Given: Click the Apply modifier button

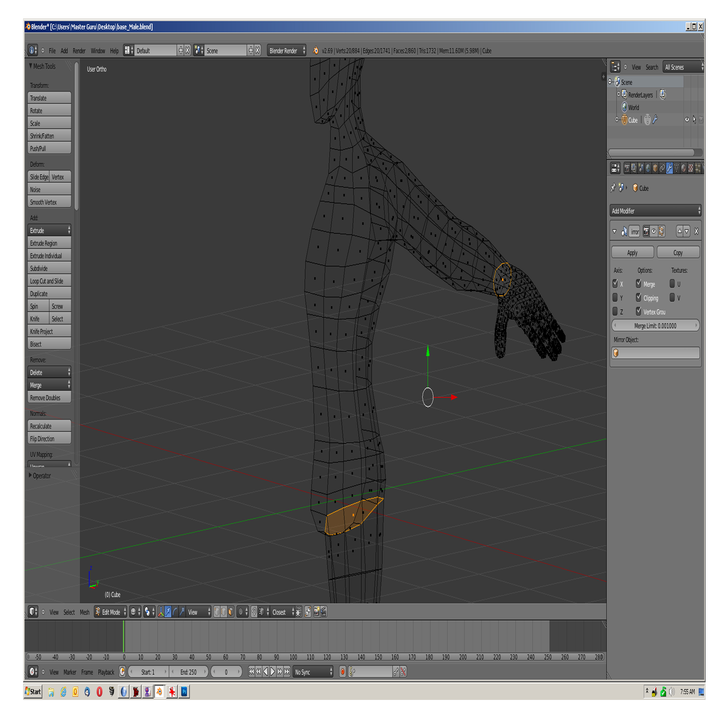Looking at the screenshot, I should click(x=632, y=252).
